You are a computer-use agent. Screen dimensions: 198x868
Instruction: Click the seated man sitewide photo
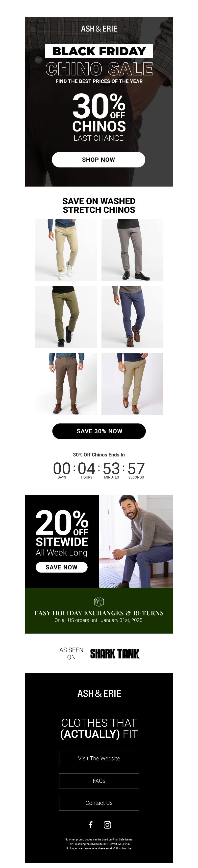point(136,541)
